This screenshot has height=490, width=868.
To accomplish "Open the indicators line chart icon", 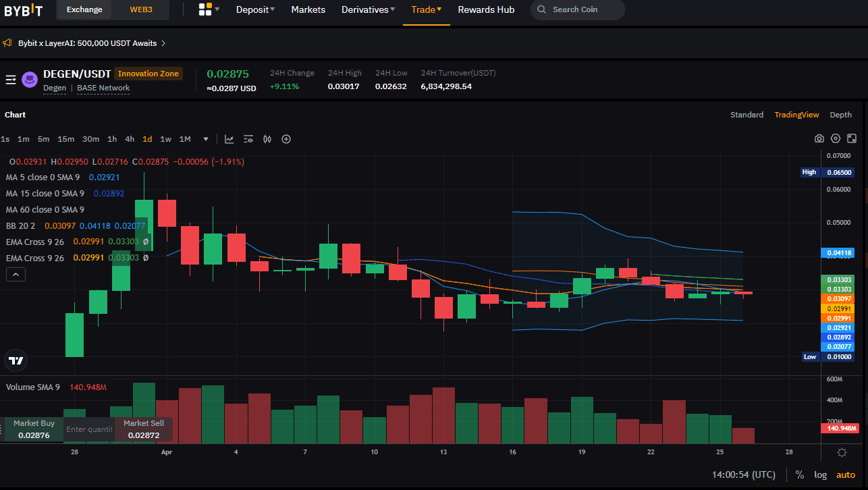I will pos(229,139).
